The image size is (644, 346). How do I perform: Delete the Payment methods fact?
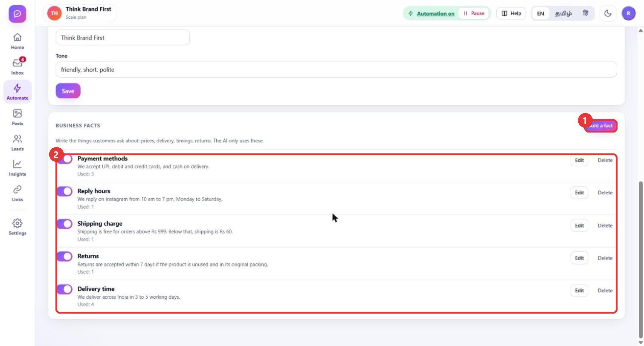(605, 160)
